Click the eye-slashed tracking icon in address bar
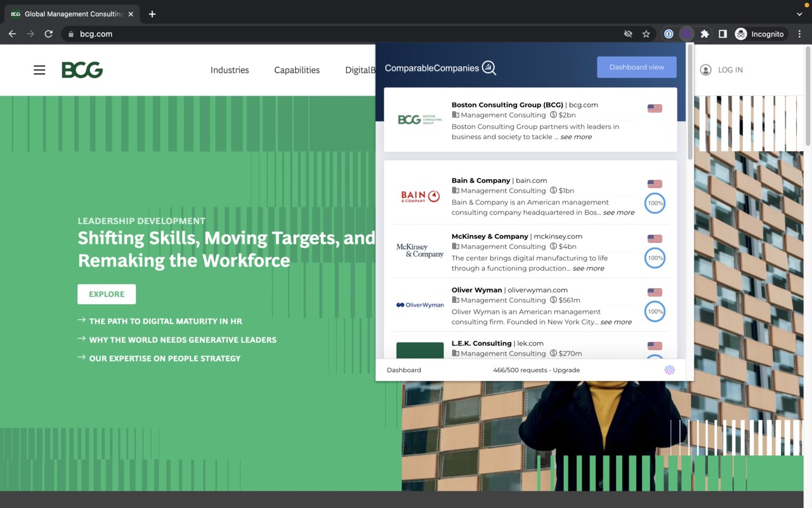This screenshot has width=812, height=508. tap(628, 34)
